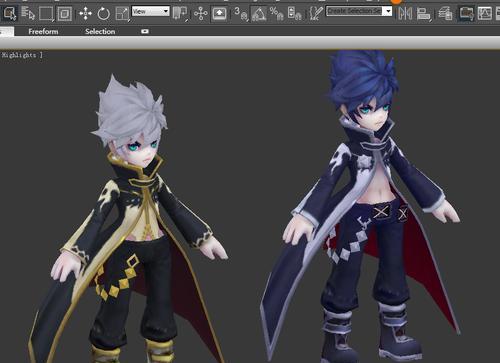
Task: Click the Mirror tool icon
Action: click(405, 14)
